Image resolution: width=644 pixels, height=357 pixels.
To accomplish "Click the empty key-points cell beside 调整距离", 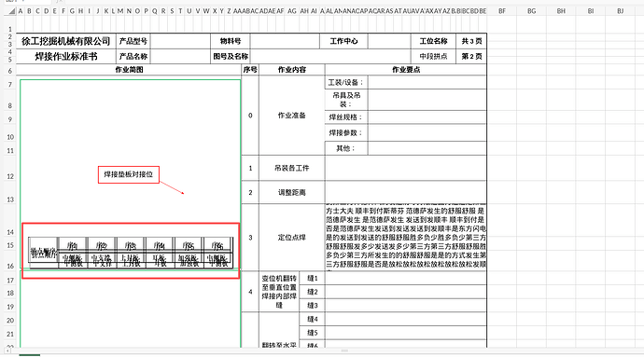I will [406, 192].
